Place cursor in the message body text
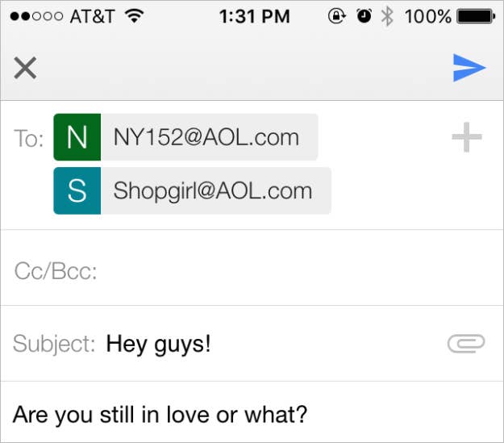This screenshot has width=504, height=443. tap(160, 415)
